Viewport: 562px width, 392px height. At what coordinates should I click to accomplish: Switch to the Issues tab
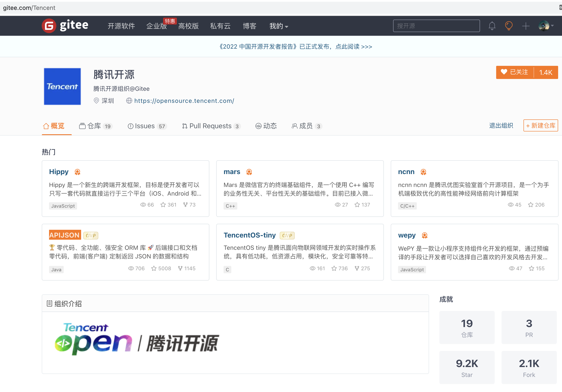[147, 126]
